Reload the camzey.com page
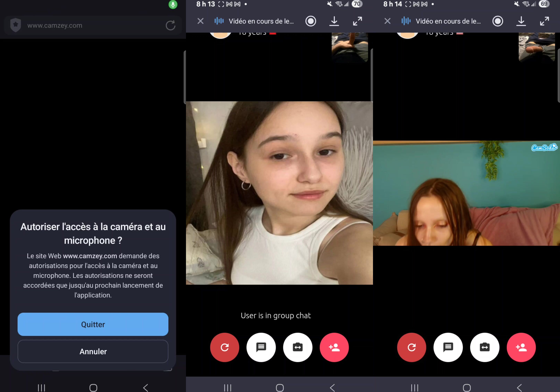 click(170, 25)
